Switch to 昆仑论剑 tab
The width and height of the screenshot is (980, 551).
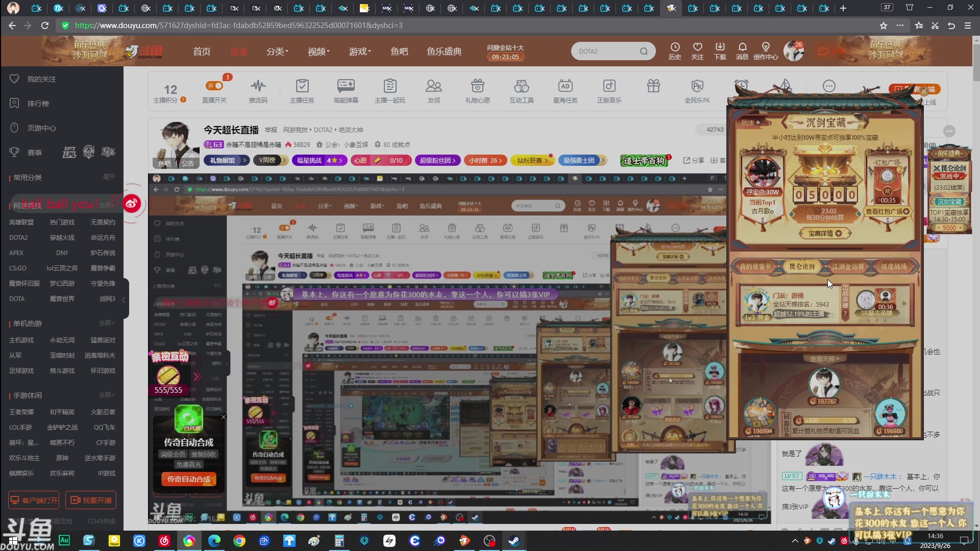click(802, 266)
